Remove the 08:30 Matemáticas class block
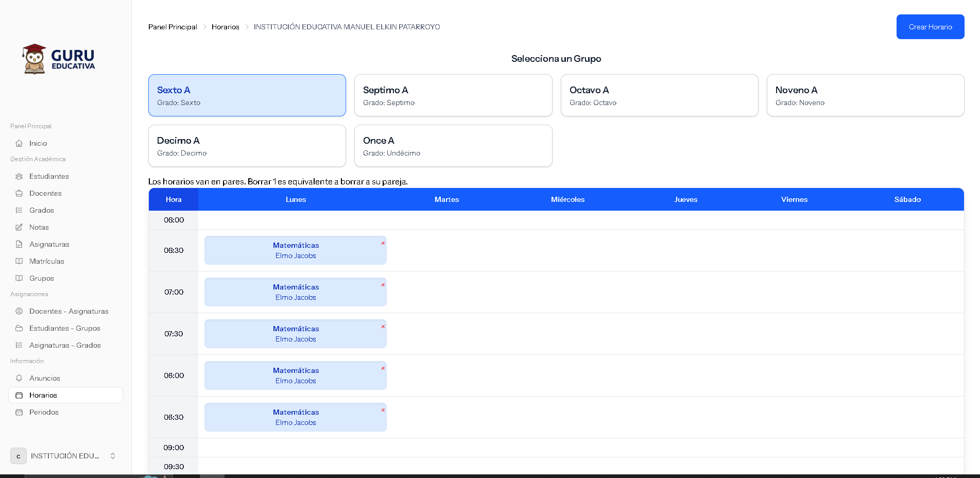The width and height of the screenshot is (980, 478). pyautogui.click(x=383, y=410)
